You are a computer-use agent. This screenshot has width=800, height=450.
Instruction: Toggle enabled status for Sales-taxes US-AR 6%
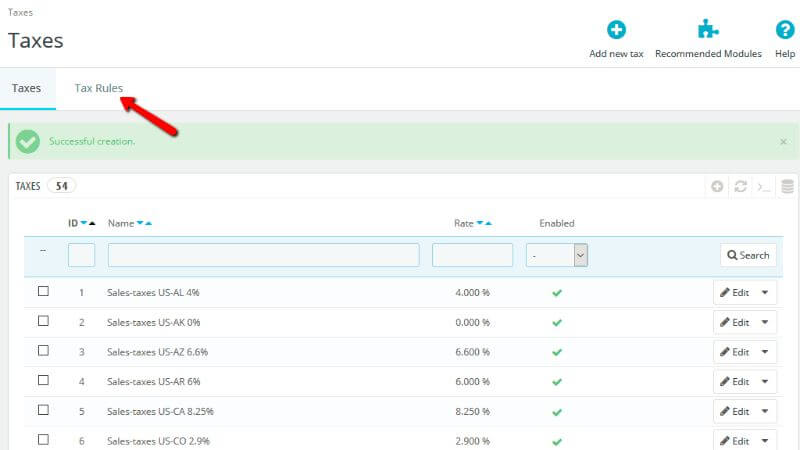(x=557, y=382)
